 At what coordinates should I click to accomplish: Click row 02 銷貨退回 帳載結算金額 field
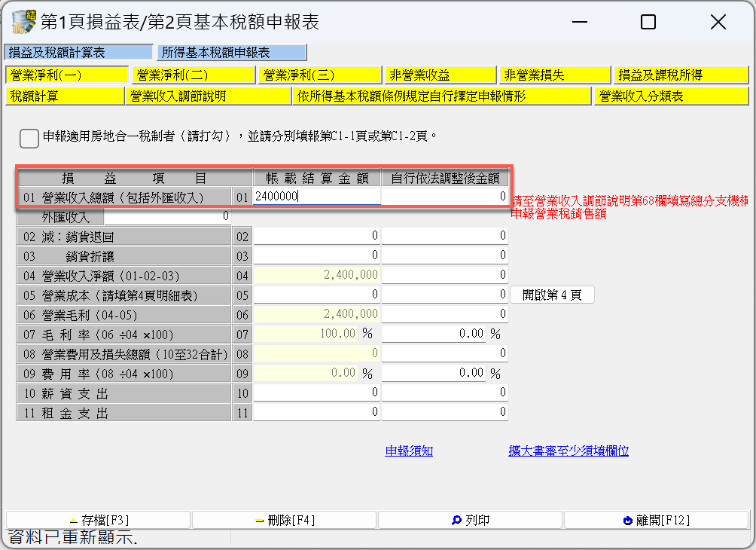(317, 236)
